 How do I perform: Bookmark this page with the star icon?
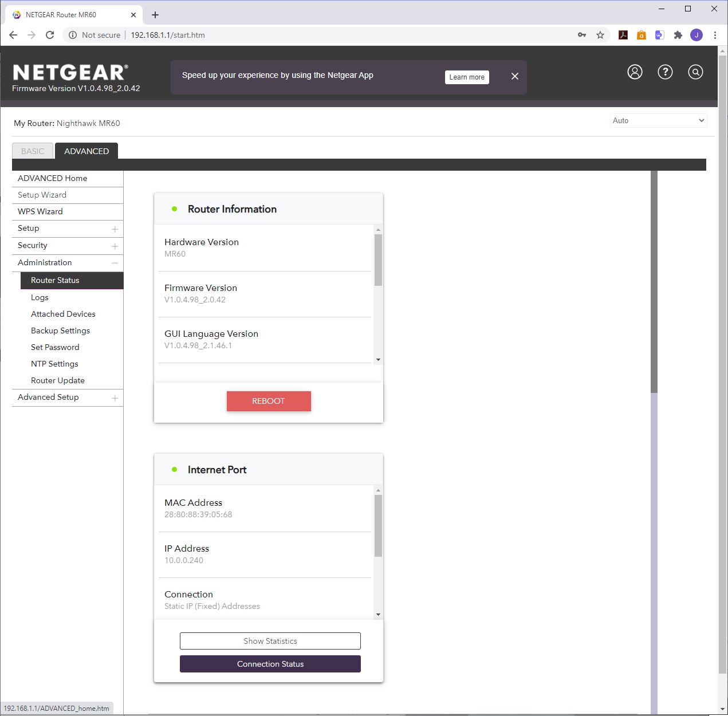click(x=600, y=35)
